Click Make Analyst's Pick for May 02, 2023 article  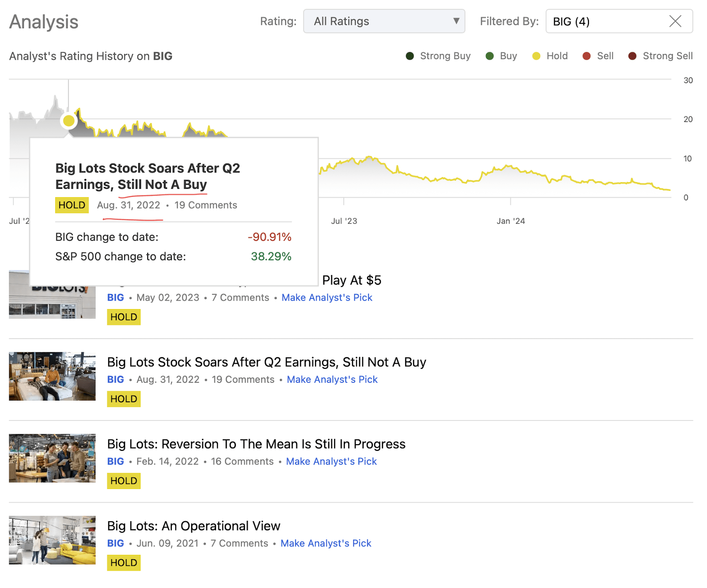click(x=327, y=298)
